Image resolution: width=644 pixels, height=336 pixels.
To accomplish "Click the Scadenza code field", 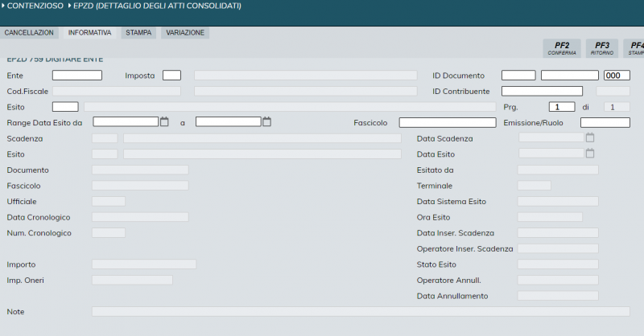I will click(x=105, y=138).
